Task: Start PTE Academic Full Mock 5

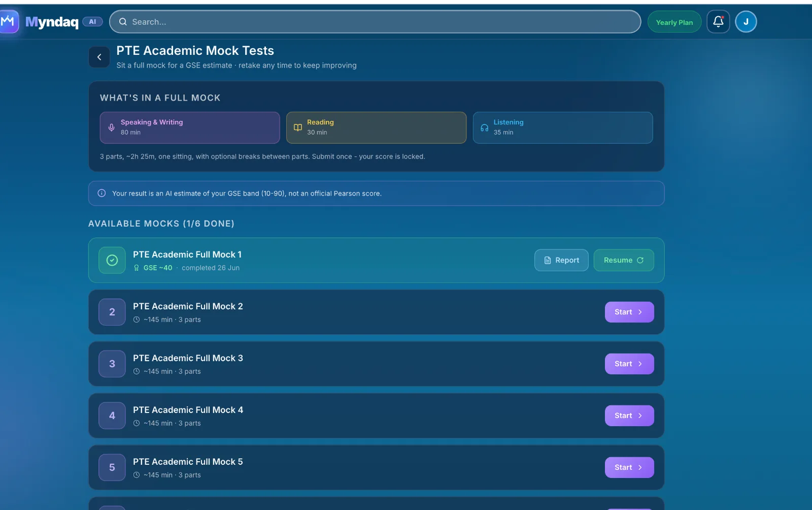Action: coord(629,467)
